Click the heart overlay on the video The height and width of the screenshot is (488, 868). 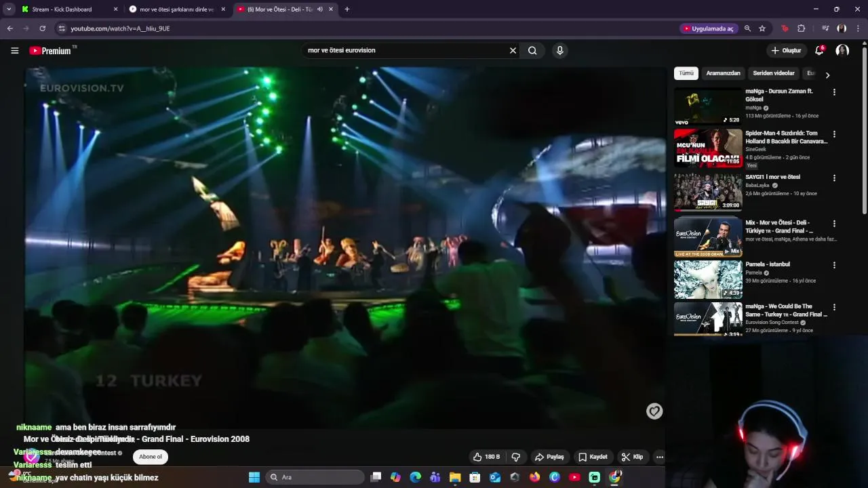point(654,411)
